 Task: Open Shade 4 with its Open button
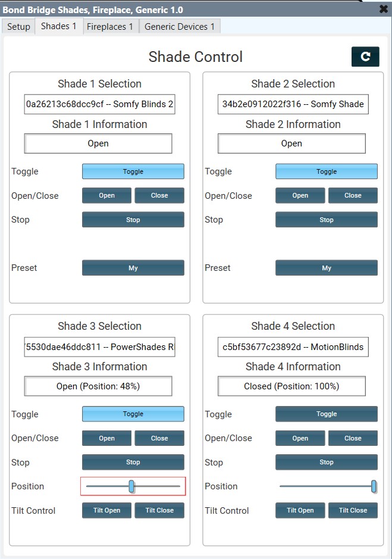point(300,438)
